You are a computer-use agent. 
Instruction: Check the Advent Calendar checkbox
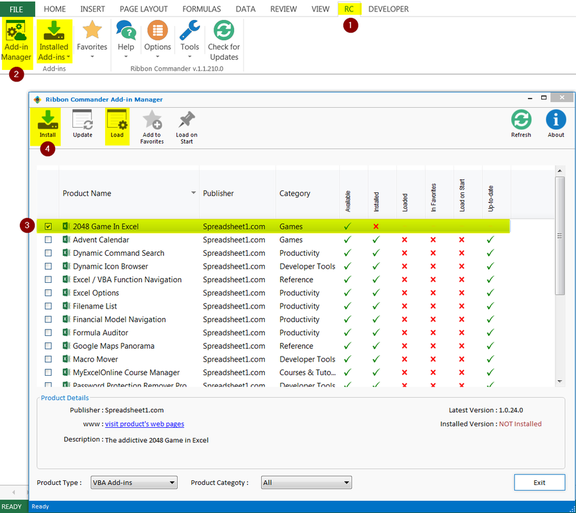[x=48, y=240]
